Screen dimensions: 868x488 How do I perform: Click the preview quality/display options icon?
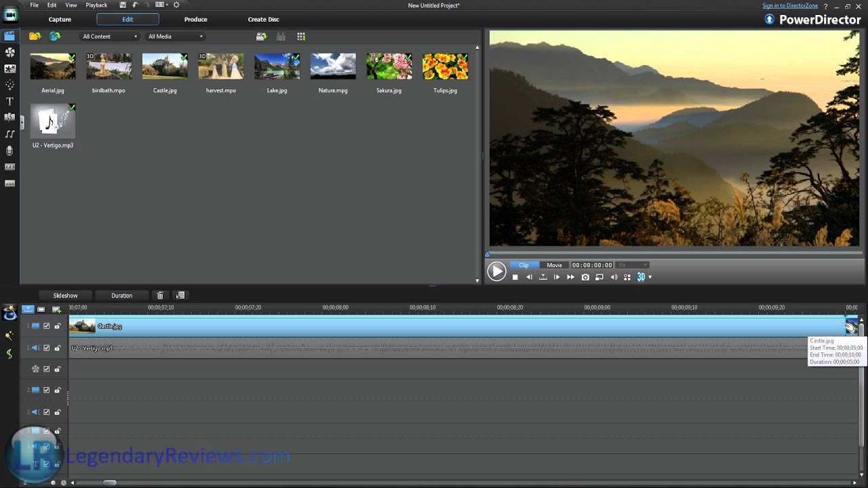627,277
